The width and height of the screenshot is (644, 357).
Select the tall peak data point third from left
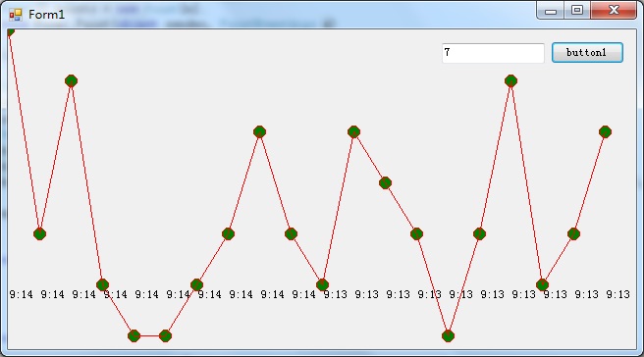click(x=71, y=80)
